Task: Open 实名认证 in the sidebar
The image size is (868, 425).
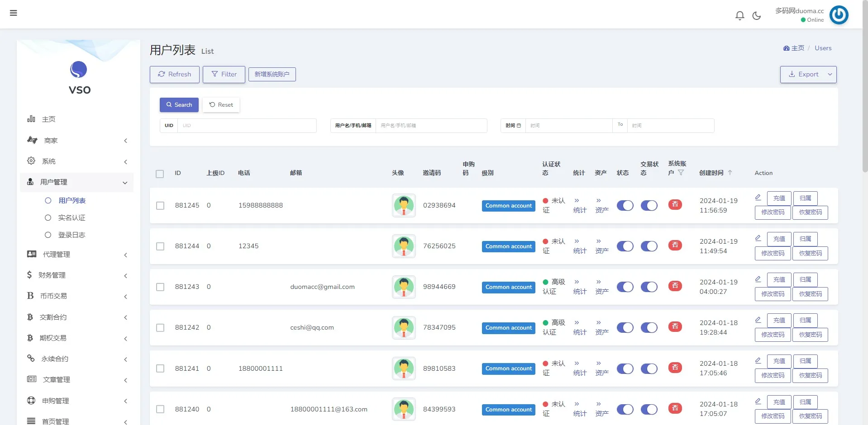Action: (x=72, y=218)
